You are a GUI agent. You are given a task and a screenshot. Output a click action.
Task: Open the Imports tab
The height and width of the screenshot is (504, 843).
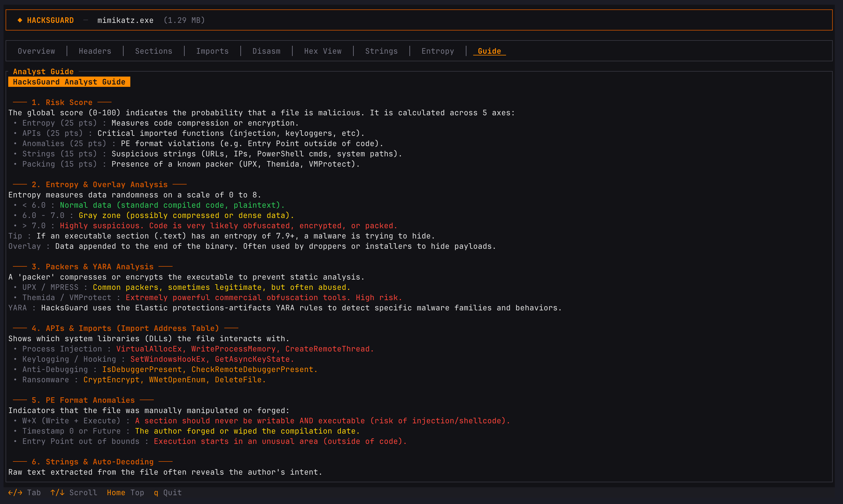[x=212, y=51]
